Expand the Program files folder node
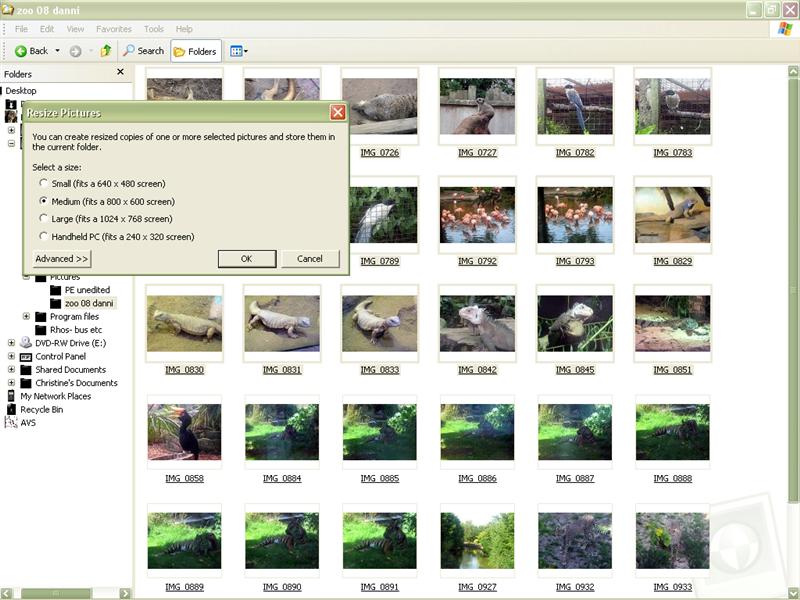The image size is (800, 600). pos(26,317)
